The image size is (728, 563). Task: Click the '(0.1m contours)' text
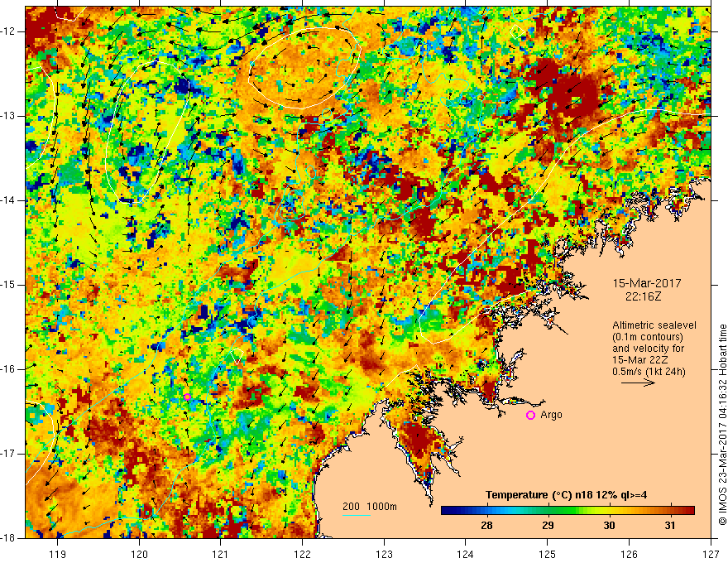[648, 337]
